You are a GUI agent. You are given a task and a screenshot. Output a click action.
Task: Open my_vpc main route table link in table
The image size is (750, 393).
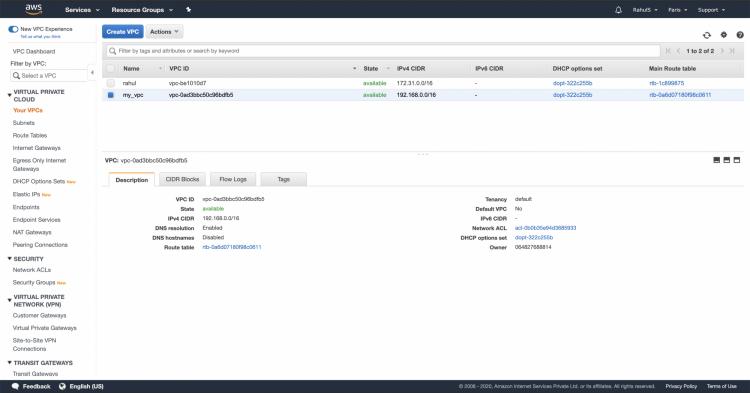point(680,95)
